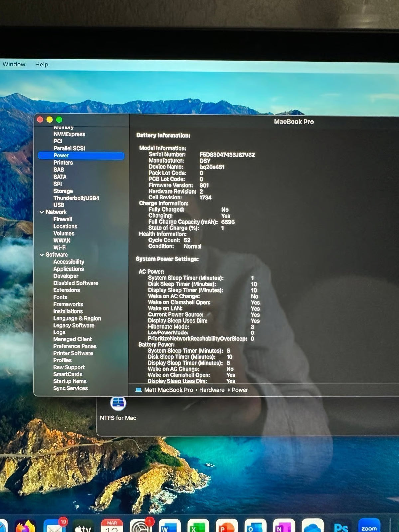The height and width of the screenshot is (532, 399).
Task: Select Thunderbolt/USB4 in the sidebar
Action: [76, 198]
